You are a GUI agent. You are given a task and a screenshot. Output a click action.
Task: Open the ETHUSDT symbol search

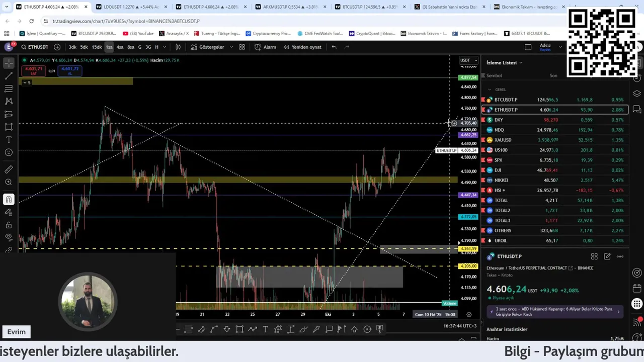pos(35,47)
